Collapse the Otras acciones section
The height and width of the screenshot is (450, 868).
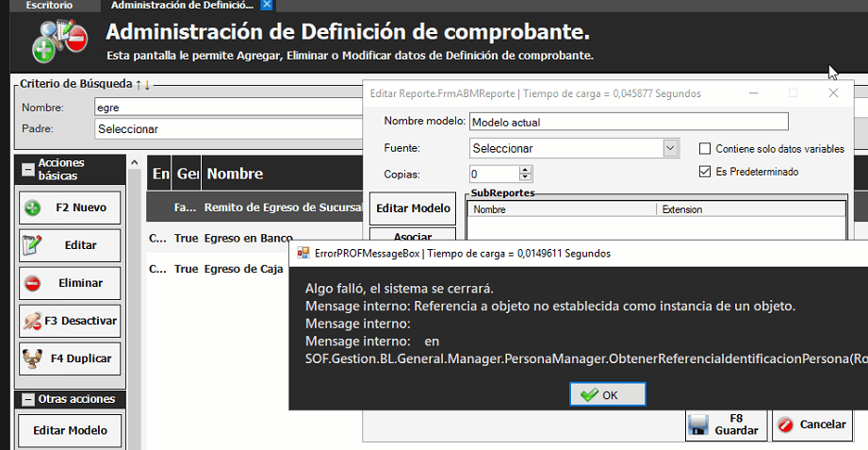click(27, 399)
